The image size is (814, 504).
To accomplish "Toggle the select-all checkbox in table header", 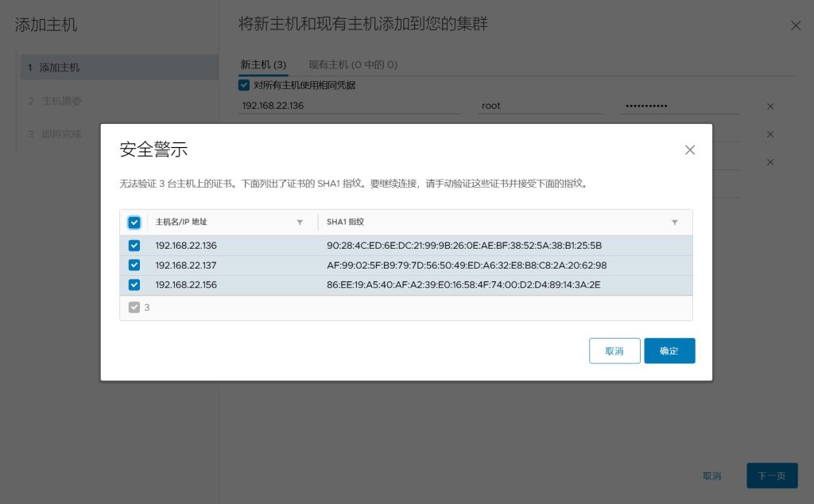I will [x=134, y=222].
